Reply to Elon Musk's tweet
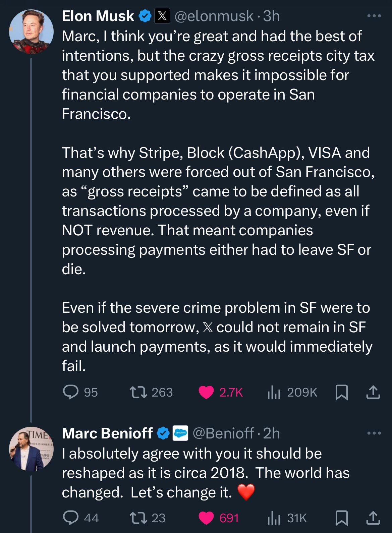Viewport: 392px width, 533px height. tap(71, 392)
